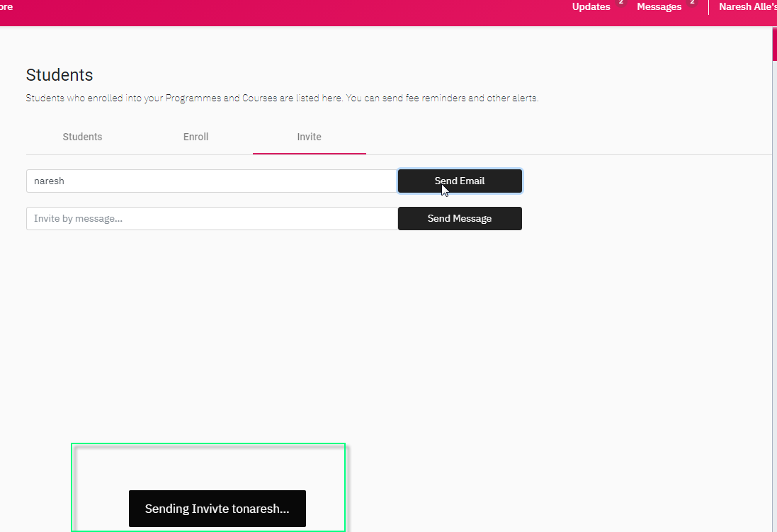
Task: Open Messages in the top bar
Action: click(659, 7)
